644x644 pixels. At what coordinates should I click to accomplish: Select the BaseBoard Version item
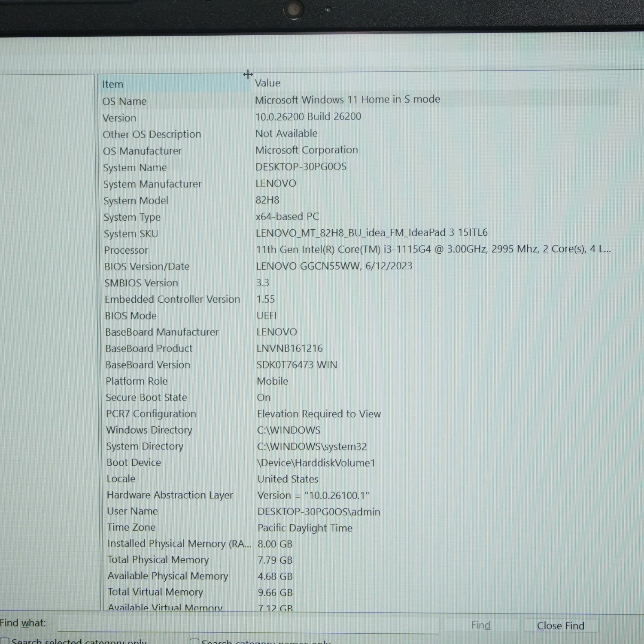point(148,365)
